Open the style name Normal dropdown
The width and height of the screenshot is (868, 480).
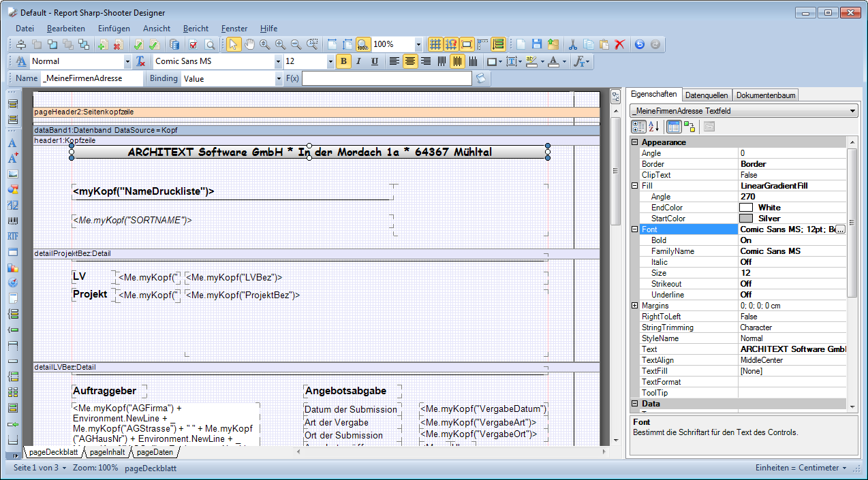127,61
